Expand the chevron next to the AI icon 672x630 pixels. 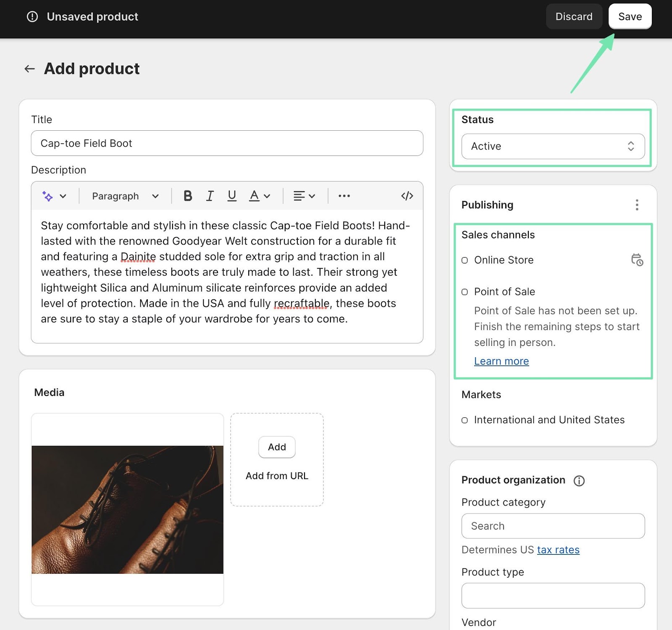[63, 196]
